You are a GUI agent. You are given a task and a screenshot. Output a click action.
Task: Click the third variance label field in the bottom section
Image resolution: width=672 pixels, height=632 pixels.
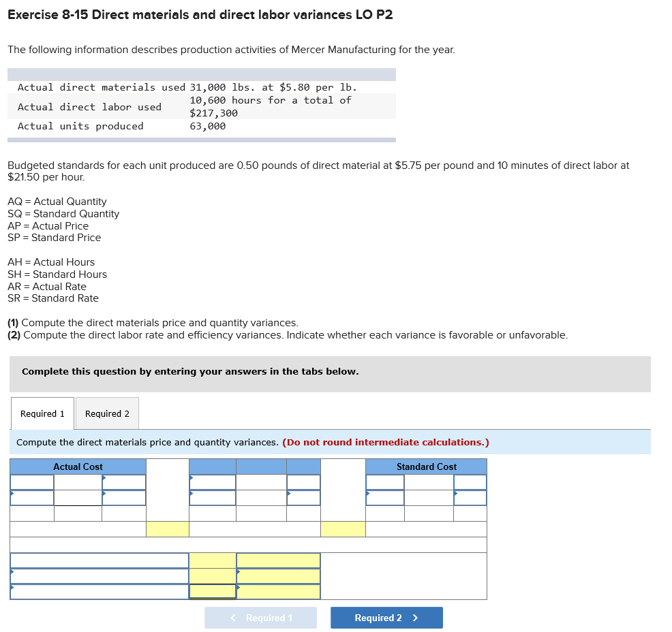click(100, 591)
